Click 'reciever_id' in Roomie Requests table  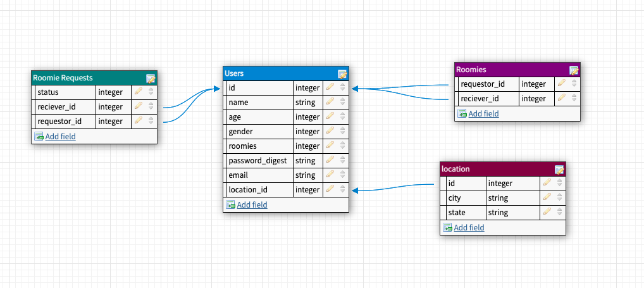57,107
